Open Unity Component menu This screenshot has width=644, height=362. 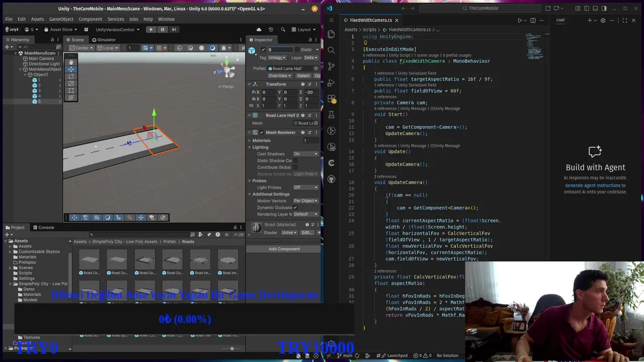click(x=91, y=19)
